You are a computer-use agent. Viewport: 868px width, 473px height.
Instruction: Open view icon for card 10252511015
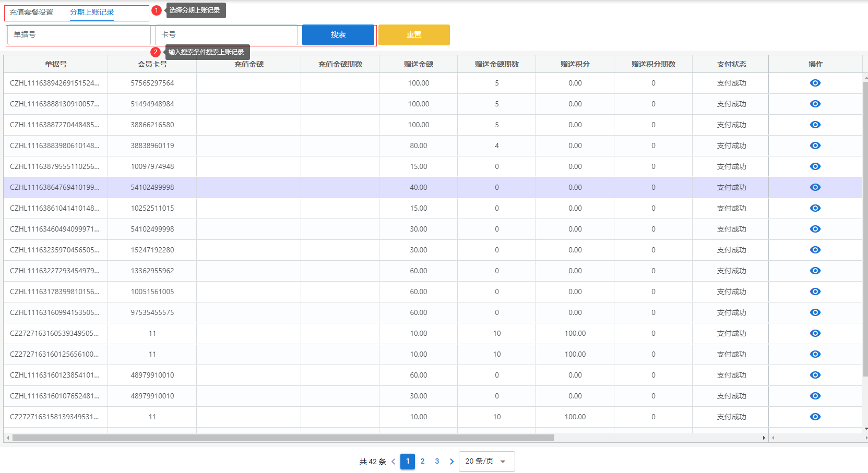tap(815, 208)
